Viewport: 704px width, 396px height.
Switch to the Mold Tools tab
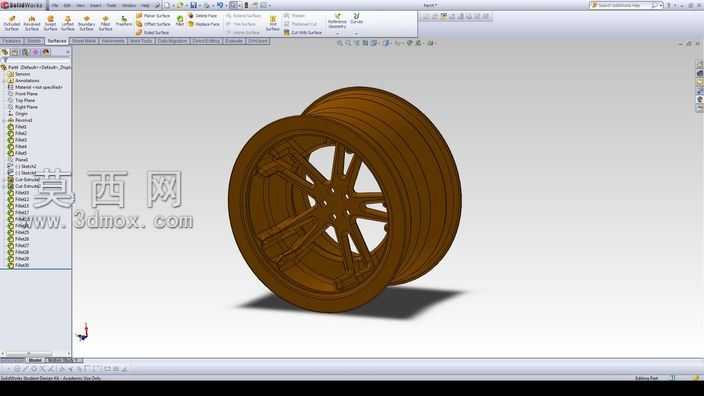point(141,41)
